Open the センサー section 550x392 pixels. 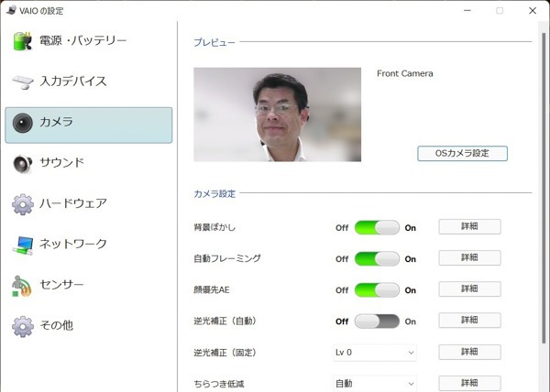(x=89, y=285)
